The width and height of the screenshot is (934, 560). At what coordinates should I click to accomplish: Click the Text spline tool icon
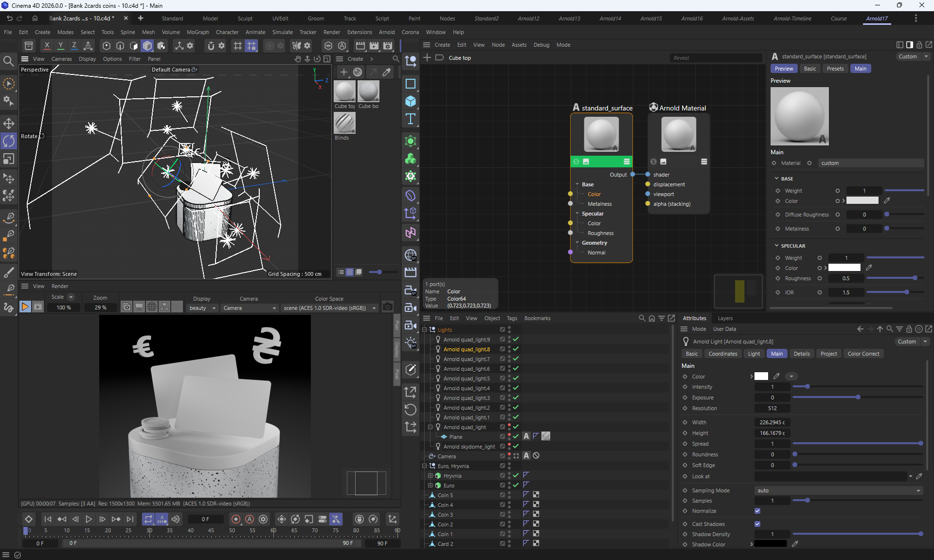tap(411, 119)
